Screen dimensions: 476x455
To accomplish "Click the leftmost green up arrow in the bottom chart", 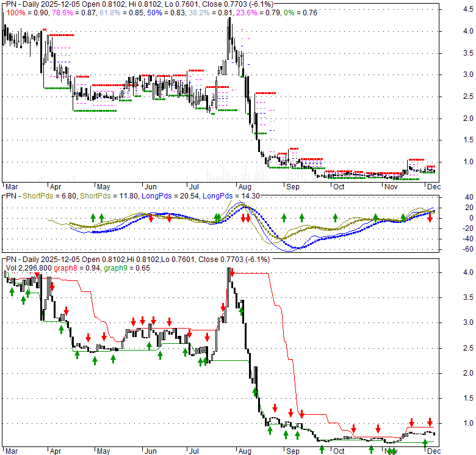I will point(12,293).
